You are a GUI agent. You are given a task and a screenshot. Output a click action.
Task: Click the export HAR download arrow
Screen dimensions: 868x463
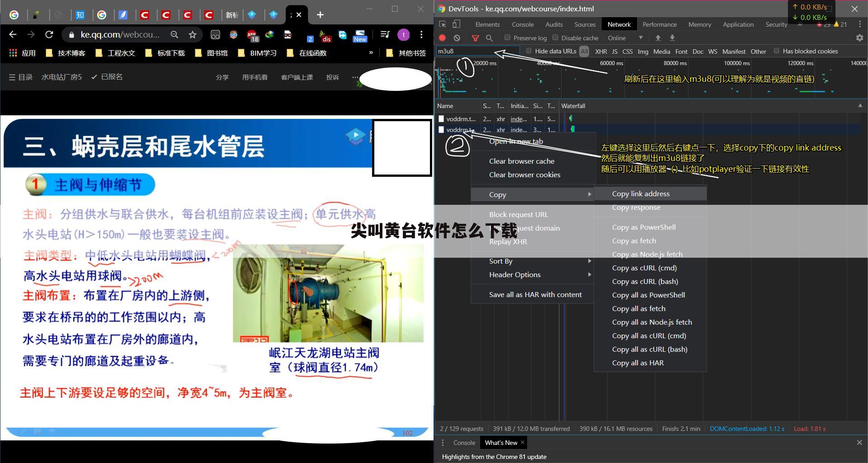coord(672,38)
